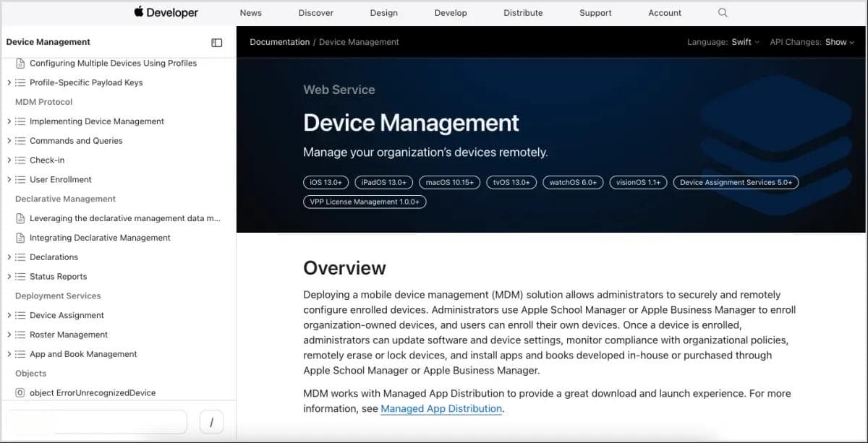This screenshot has width=868, height=443.
Task: Click the Configuring Multiple Devices document icon
Action: click(x=20, y=63)
